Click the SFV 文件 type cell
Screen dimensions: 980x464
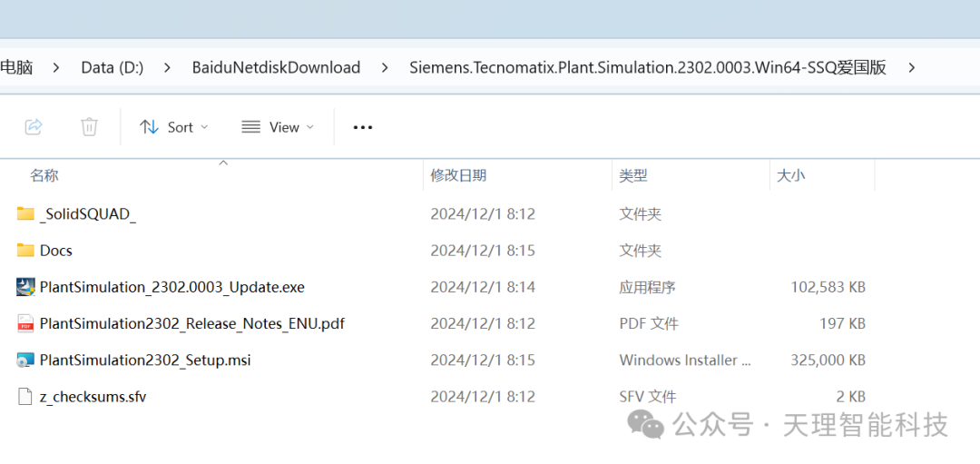click(x=648, y=397)
